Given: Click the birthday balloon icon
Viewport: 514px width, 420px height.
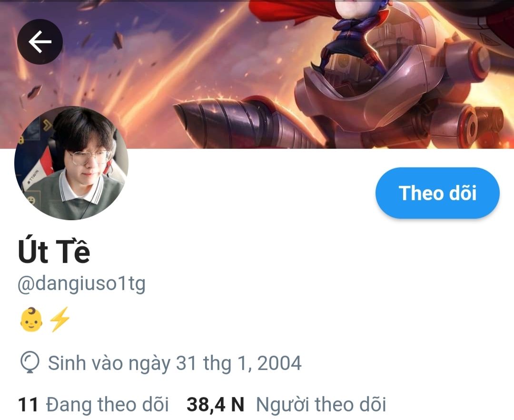Looking at the screenshot, I should 30,362.
